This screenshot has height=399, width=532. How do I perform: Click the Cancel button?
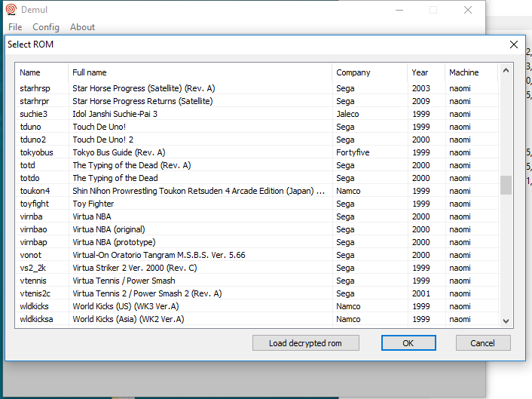[x=483, y=343]
